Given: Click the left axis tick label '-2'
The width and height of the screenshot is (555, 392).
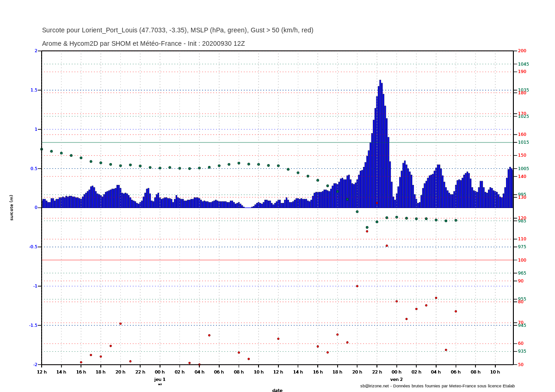Looking at the screenshot, I should click(x=35, y=365).
